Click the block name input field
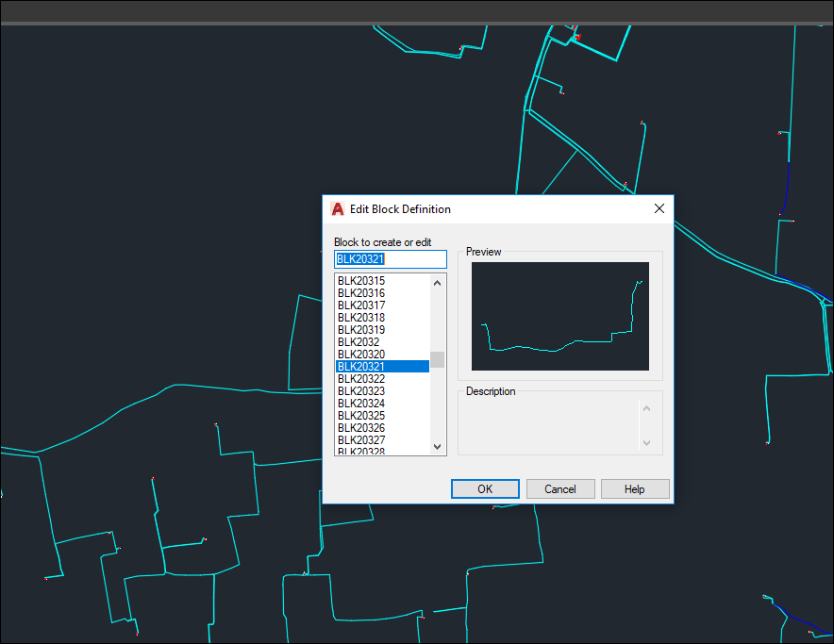Image resolution: width=834 pixels, height=644 pixels. [391, 259]
